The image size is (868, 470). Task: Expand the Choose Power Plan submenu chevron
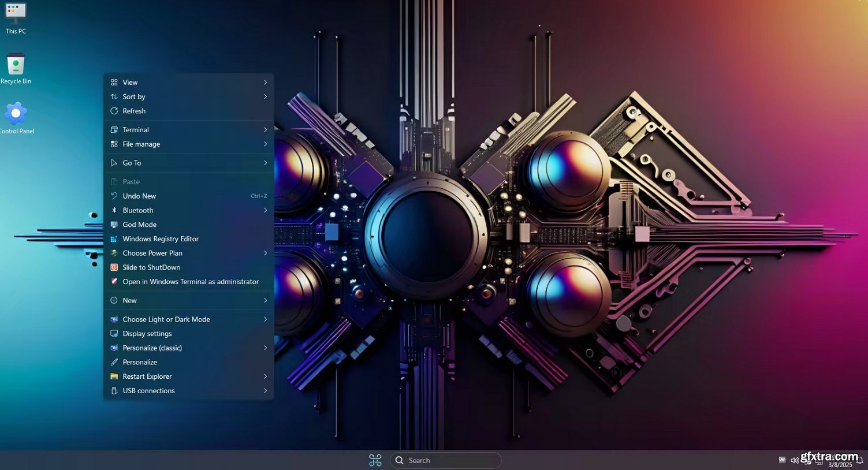(x=265, y=253)
